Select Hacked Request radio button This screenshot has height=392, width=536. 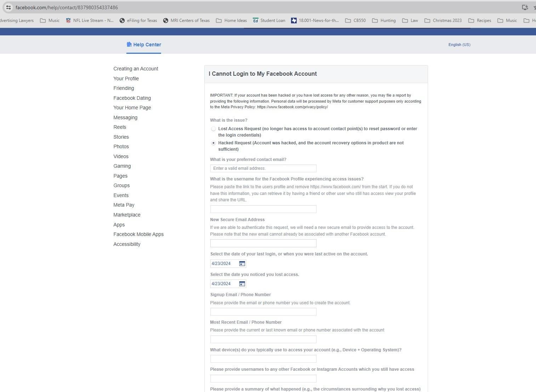213,143
